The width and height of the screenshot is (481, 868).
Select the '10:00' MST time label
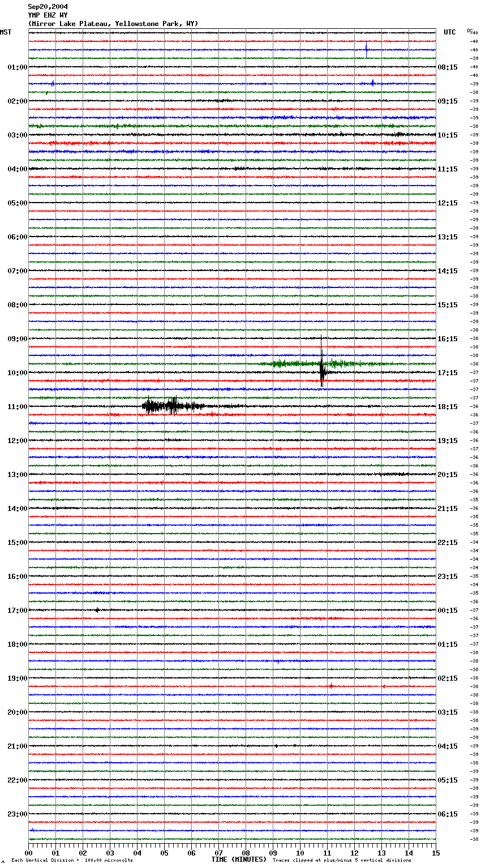[18, 373]
